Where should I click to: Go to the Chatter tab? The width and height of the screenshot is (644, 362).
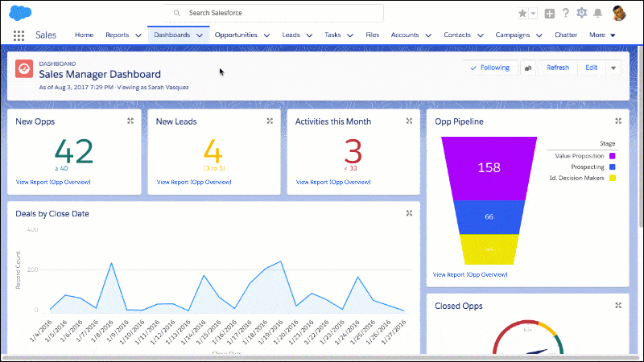pyautogui.click(x=566, y=35)
